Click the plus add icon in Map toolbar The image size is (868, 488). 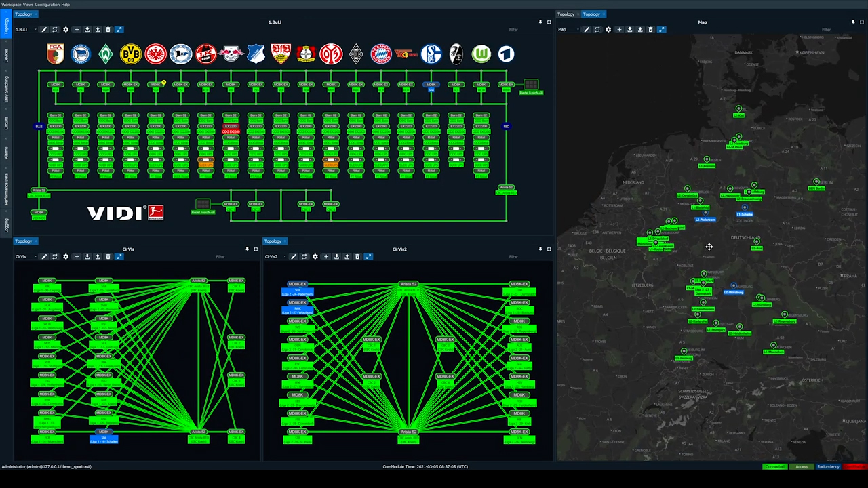(619, 30)
